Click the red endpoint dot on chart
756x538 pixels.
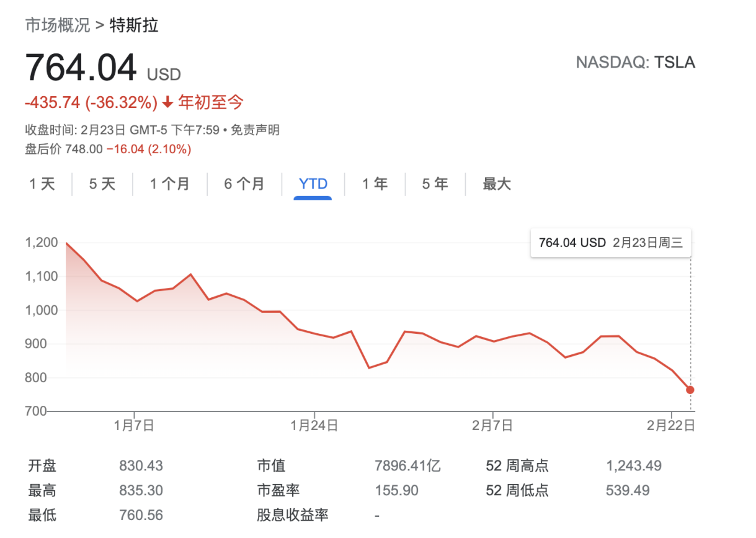(690, 390)
